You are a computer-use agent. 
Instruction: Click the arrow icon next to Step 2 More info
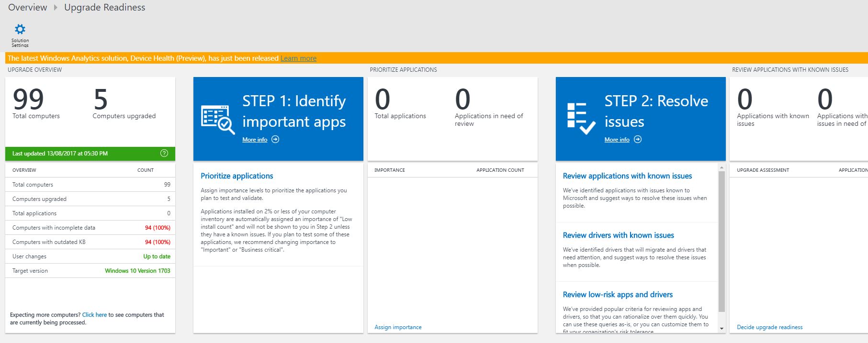click(638, 140)
